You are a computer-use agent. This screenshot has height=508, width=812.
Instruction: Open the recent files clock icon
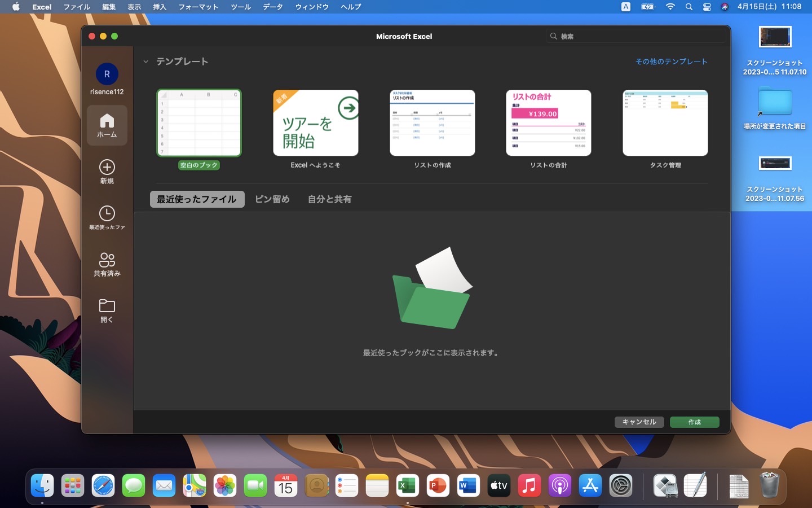tap(107, 213)
